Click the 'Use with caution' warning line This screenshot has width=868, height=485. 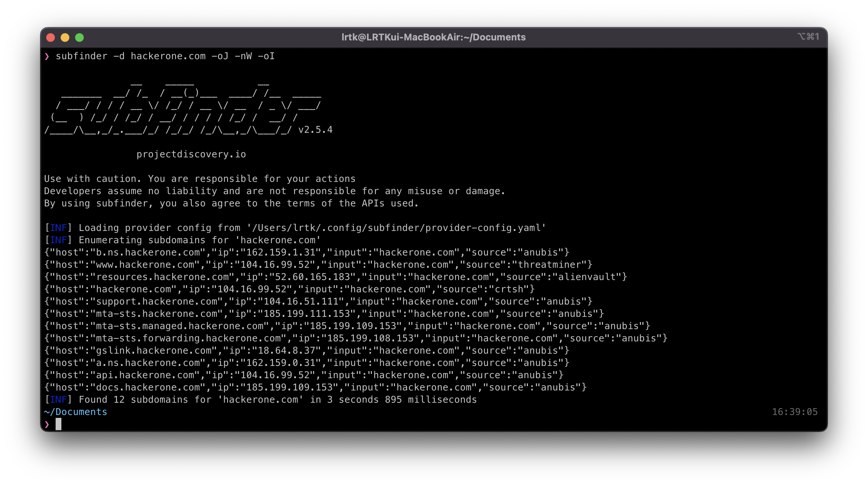click(x=200, y=179)
